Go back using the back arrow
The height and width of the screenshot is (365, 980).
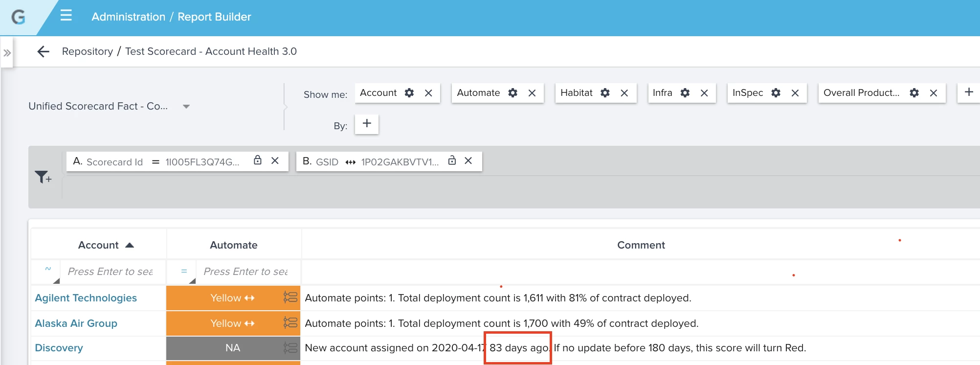click(44, 51)
